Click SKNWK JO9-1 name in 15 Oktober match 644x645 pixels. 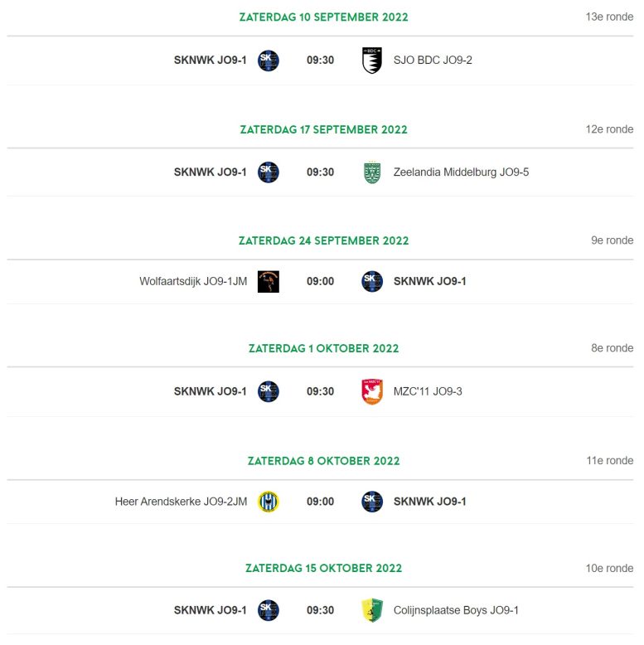tap(211, 610)
